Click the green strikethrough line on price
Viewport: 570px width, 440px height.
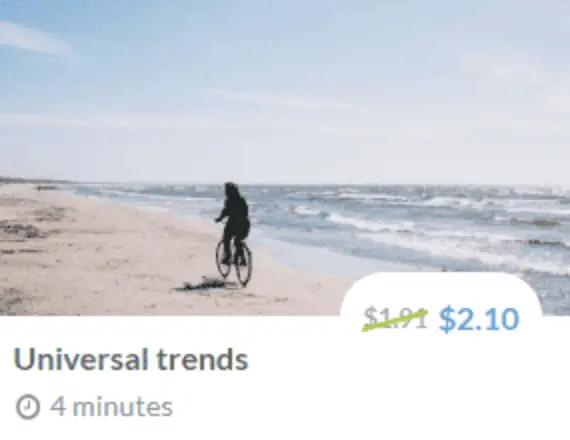point(395,320)
